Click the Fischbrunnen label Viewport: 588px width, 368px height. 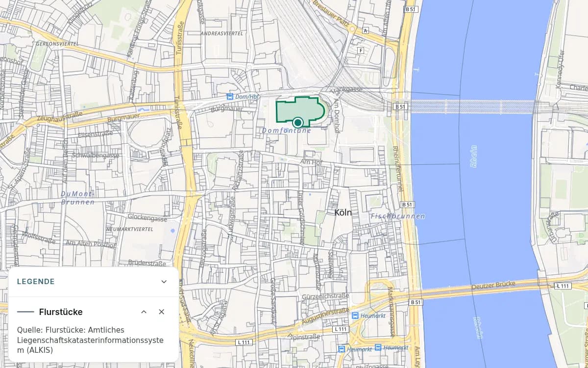398,216
